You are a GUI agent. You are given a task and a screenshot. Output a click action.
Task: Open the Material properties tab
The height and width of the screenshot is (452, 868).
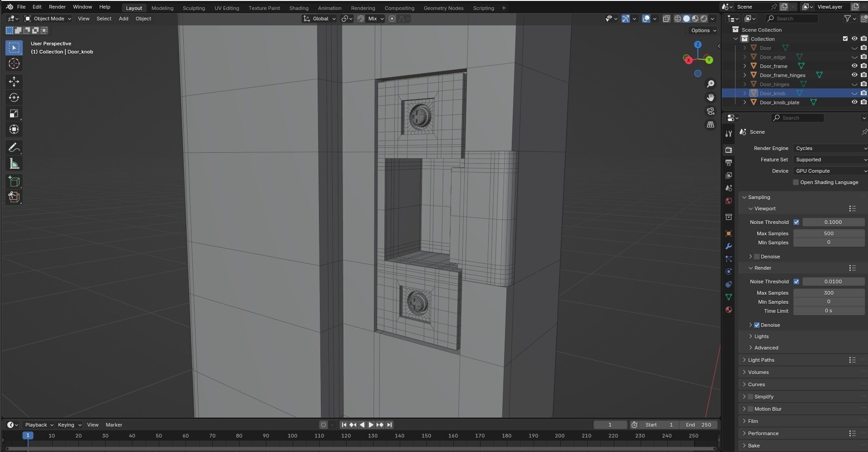pos(729,310)
